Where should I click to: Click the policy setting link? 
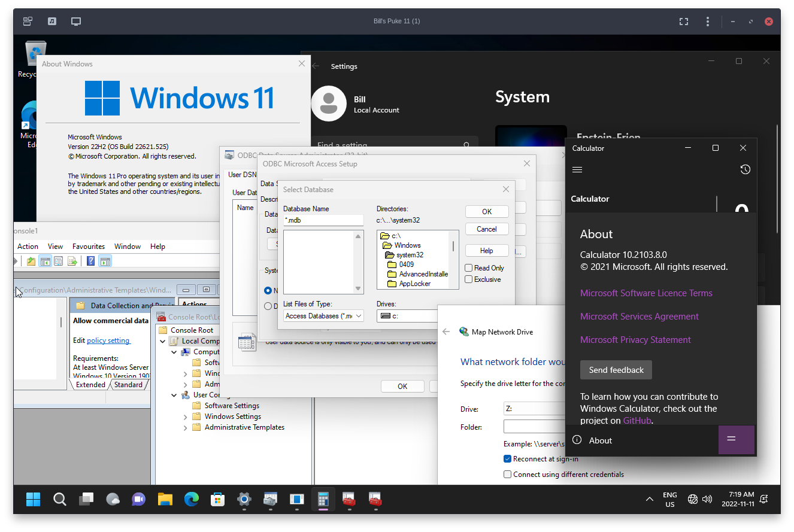(x=108, y=341)
